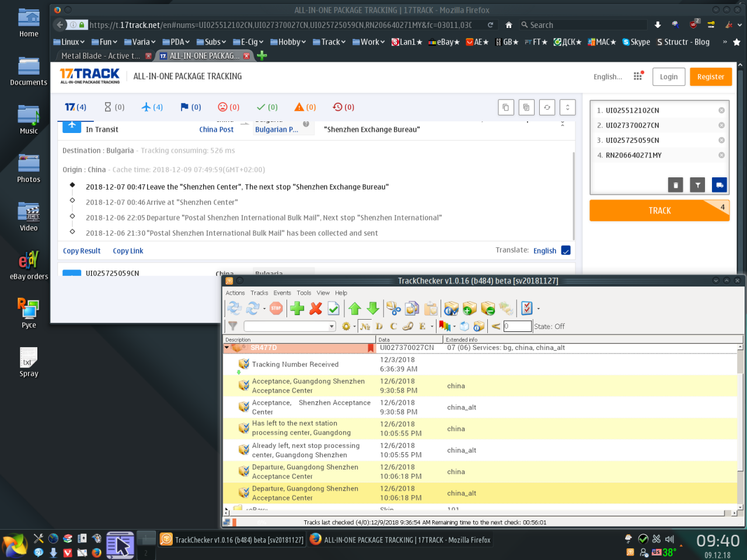Open the Events menu in TrackChecker

[x=282, y=293]
